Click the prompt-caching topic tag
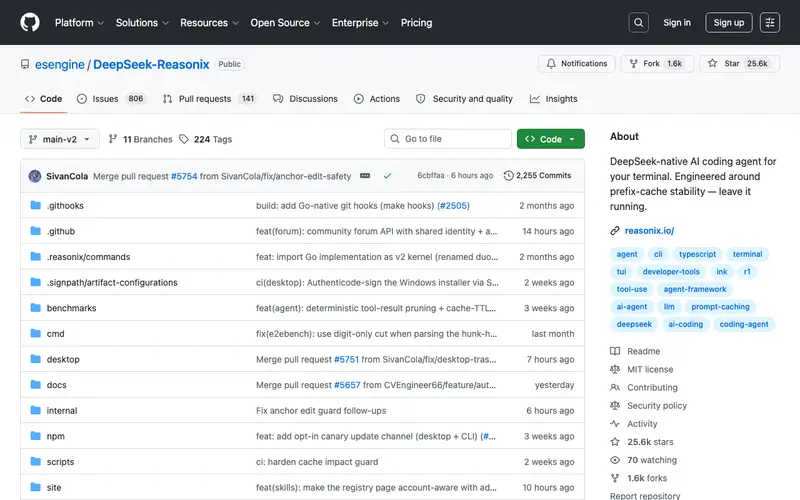The image size is (800, 500). click(720, 307)
